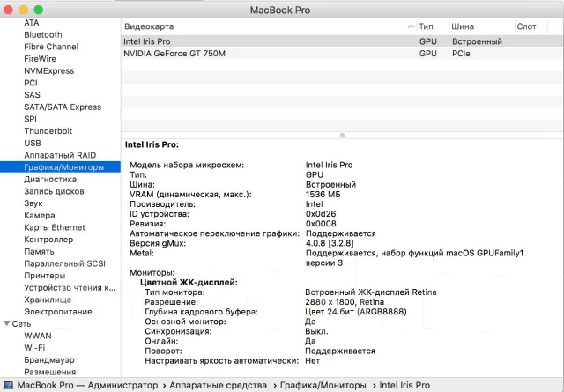Select Размещения in the sidebar
Screen dimensions: 564x392
click(x=50, y=373)
